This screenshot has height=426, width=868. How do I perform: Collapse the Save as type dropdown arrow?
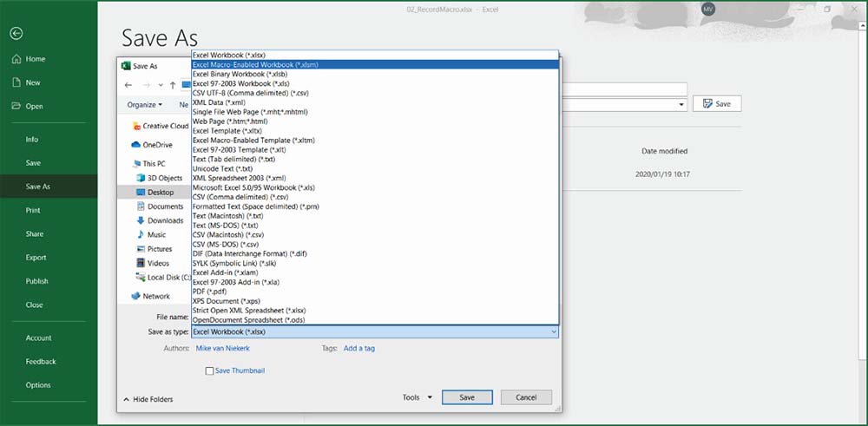[553, 331]
